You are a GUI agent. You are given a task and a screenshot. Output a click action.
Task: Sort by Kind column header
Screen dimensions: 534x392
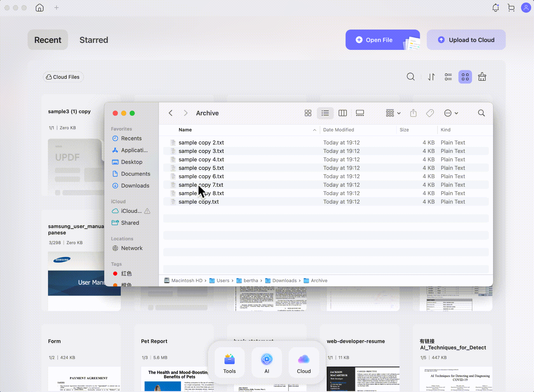click(x=446, y=130)
